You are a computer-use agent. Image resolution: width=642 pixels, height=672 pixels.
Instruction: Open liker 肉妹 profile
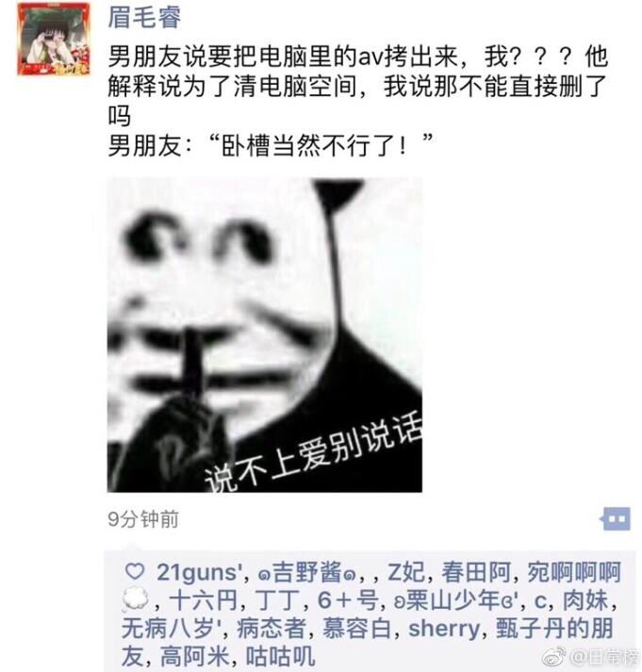coord(584,600)
